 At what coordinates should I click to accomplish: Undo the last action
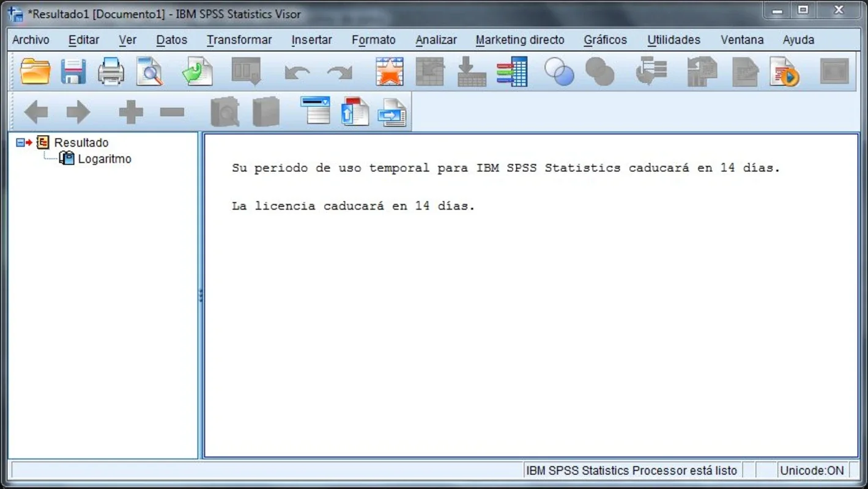pyautogui.click(x=297, y=73)
